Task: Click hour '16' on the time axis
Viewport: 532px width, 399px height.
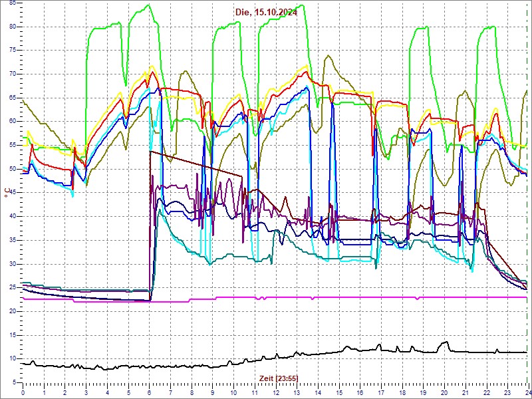Action: pos(360,392)
